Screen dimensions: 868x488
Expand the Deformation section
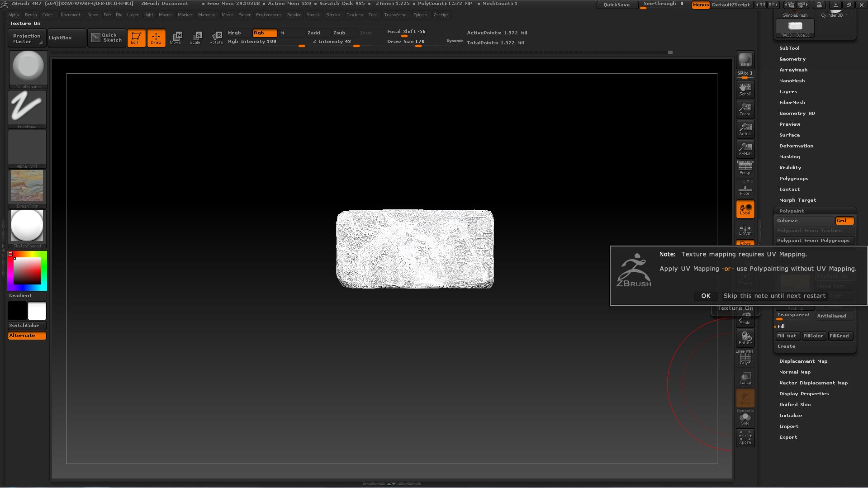pos(796,146)
